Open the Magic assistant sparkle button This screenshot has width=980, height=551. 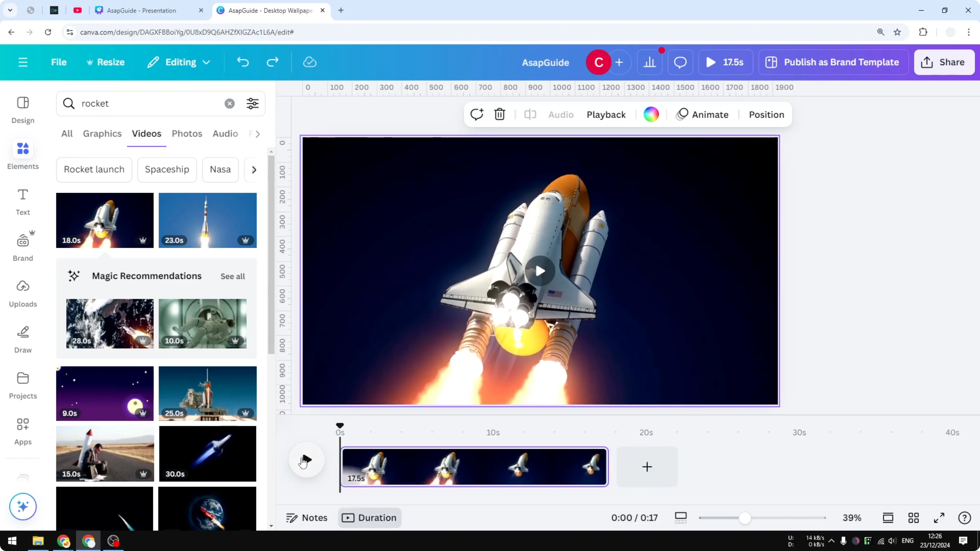[22, 507]
